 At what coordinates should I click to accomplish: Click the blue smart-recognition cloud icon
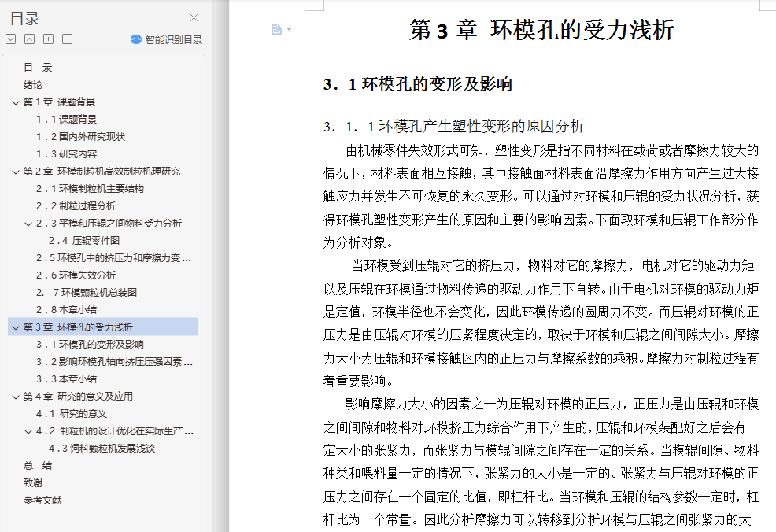[136, 39]
